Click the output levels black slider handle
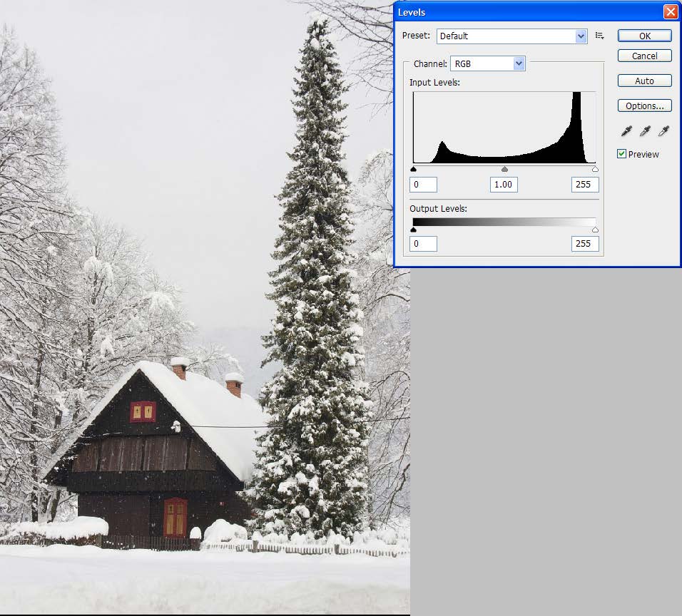Image resolution: width=682 pixels, height=616 pixels. pyautogui.click(x=414, y=230)
